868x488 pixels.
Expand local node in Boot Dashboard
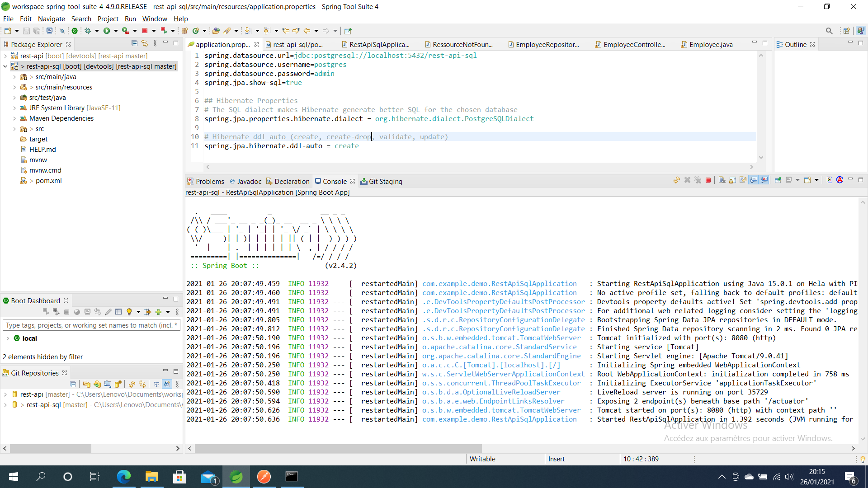[8, 338]
